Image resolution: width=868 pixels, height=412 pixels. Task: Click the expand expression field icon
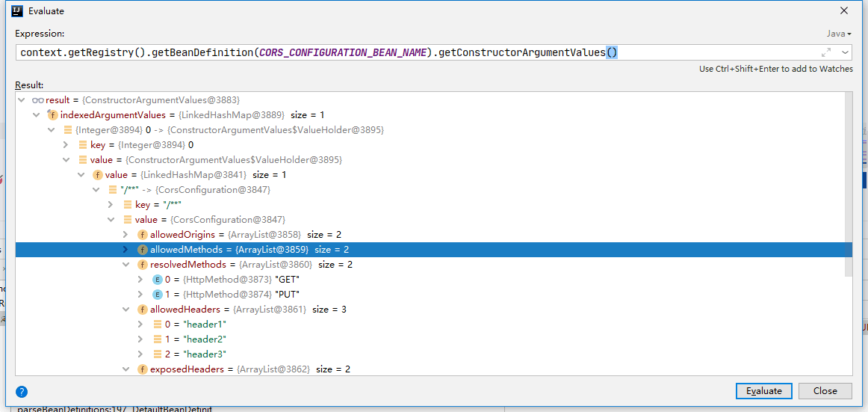pyautogui.click(x=826, y=52)
